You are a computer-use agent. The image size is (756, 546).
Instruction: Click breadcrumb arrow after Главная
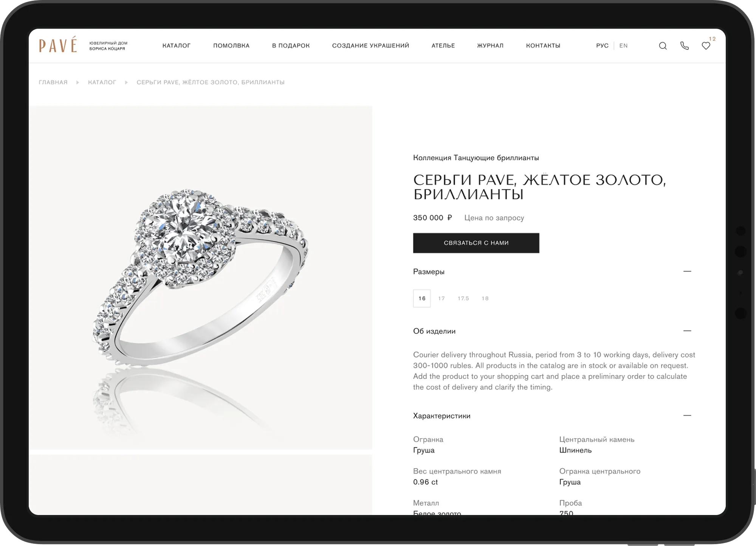click(77, 82)
